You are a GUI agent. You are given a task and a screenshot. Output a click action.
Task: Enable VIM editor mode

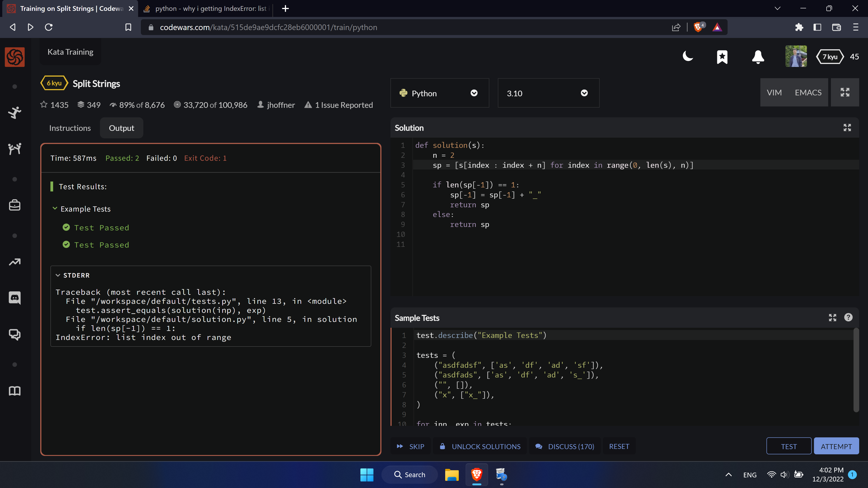(774, 93)
